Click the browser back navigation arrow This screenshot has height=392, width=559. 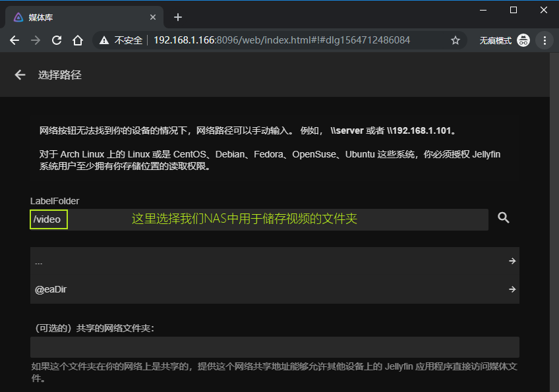point(15,40)
